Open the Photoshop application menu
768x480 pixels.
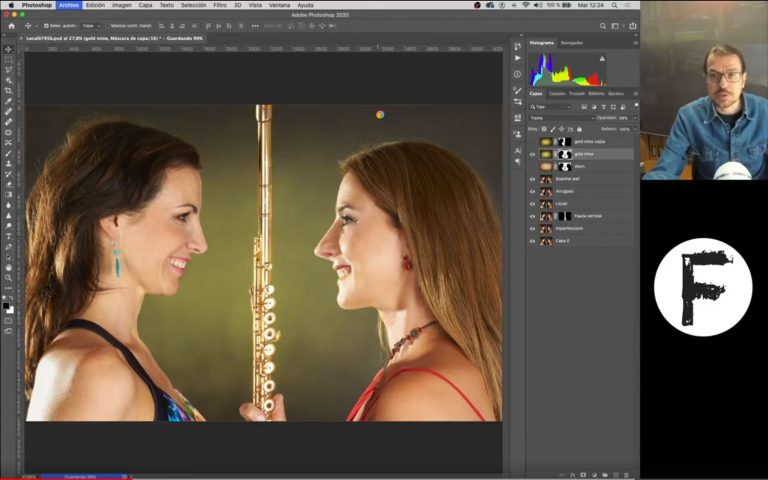tap(37, 5)
